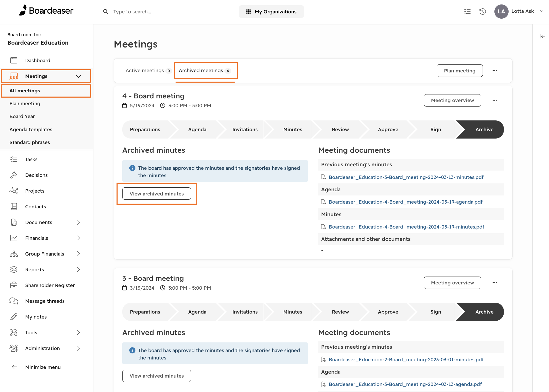The height and width of the screenshot is (392, 549).
Task: View archived minutes for meeting 4
Action: [x=157, y=194]
